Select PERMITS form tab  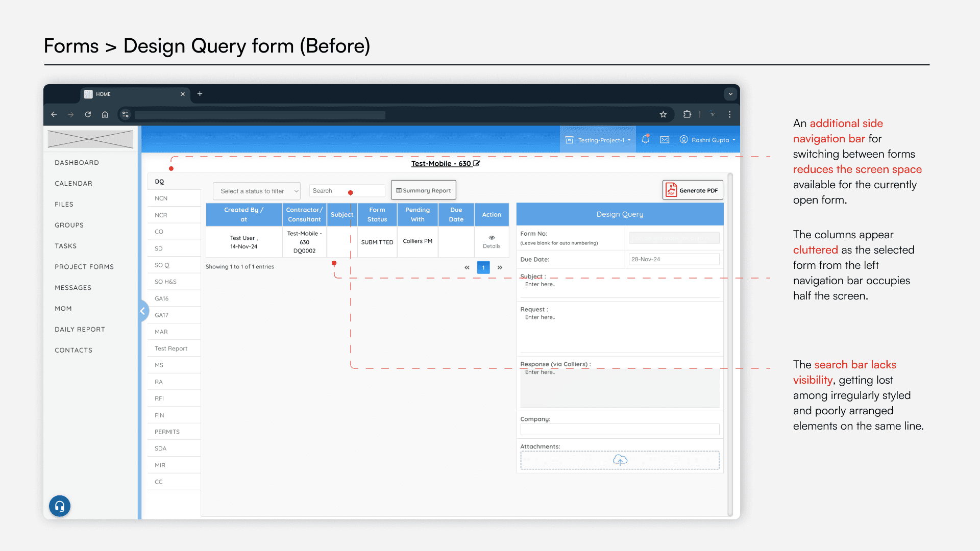coord(174,432)
